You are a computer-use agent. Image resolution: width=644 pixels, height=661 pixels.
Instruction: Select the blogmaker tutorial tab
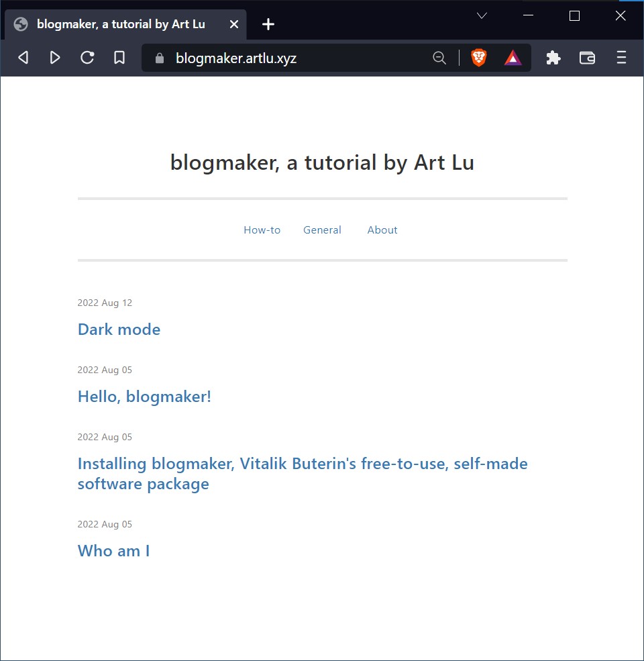tap(121, 24)
